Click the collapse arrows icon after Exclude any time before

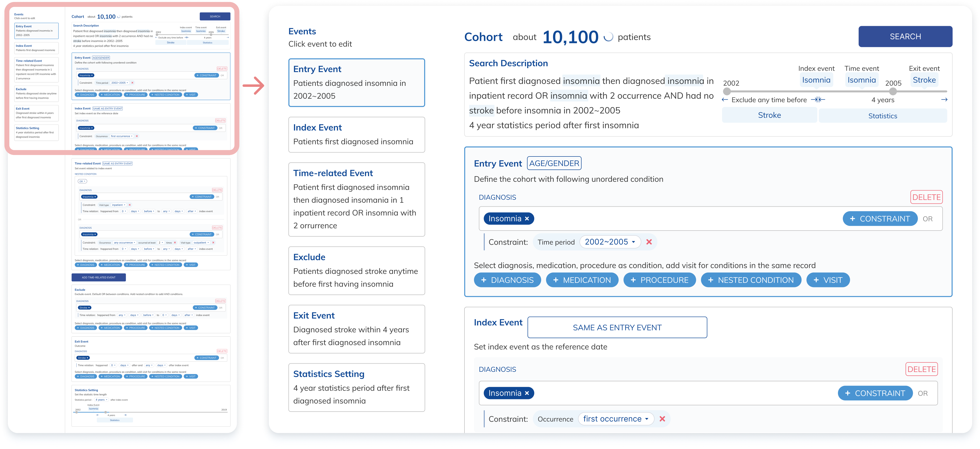(x=818, y=100)
